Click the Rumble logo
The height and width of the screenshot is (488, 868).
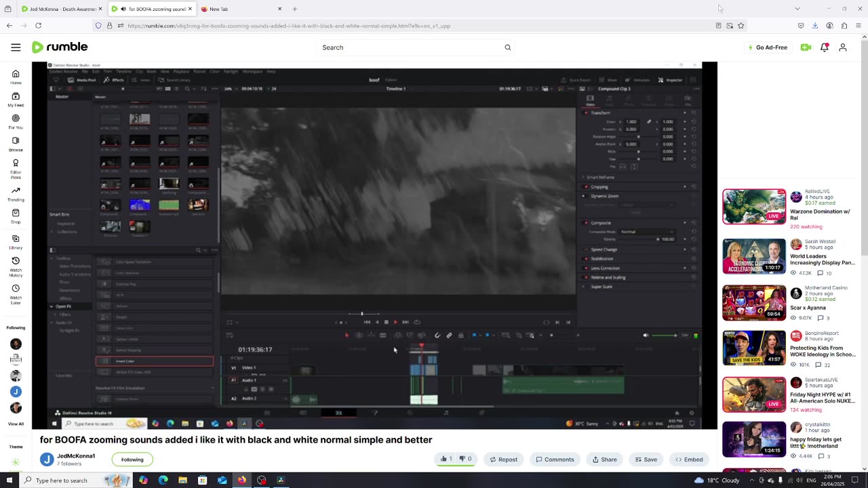[60, 47]
